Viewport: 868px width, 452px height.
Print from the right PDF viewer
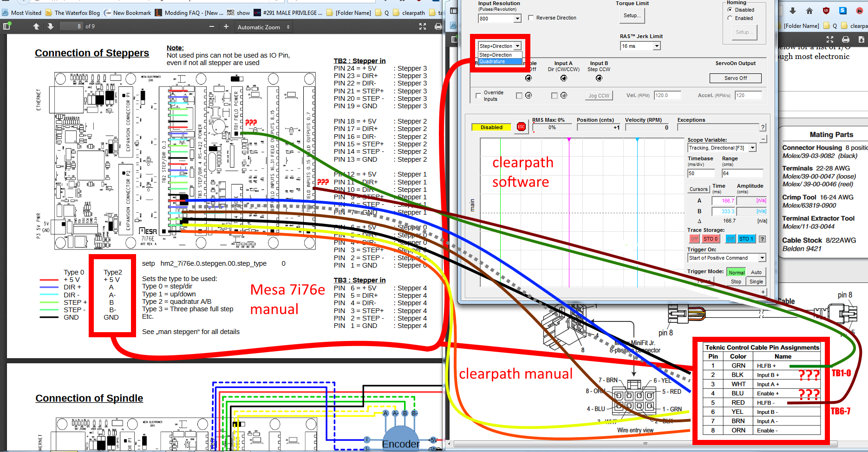coord(846,39)
